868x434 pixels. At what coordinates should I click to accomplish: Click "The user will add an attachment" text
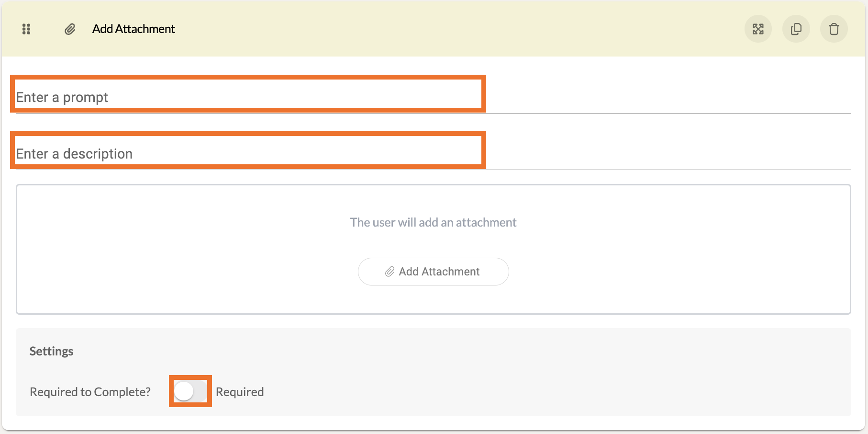433,222
